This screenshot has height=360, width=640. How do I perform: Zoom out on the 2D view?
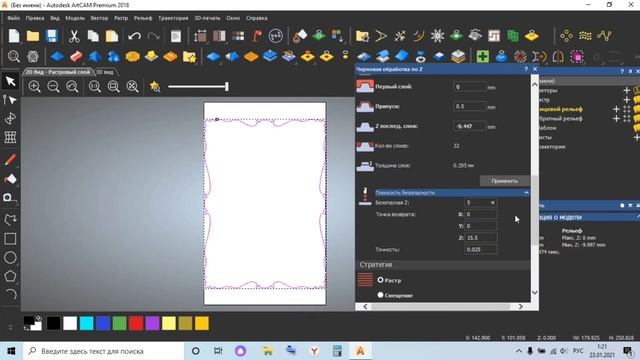[53, 87]
